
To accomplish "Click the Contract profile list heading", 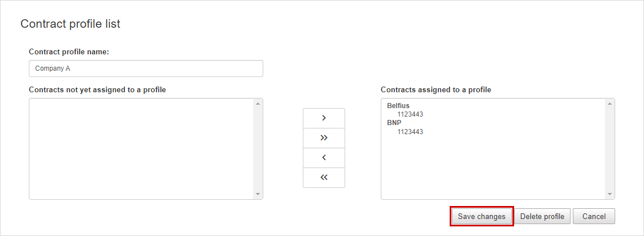I will [x=71, y=24].
